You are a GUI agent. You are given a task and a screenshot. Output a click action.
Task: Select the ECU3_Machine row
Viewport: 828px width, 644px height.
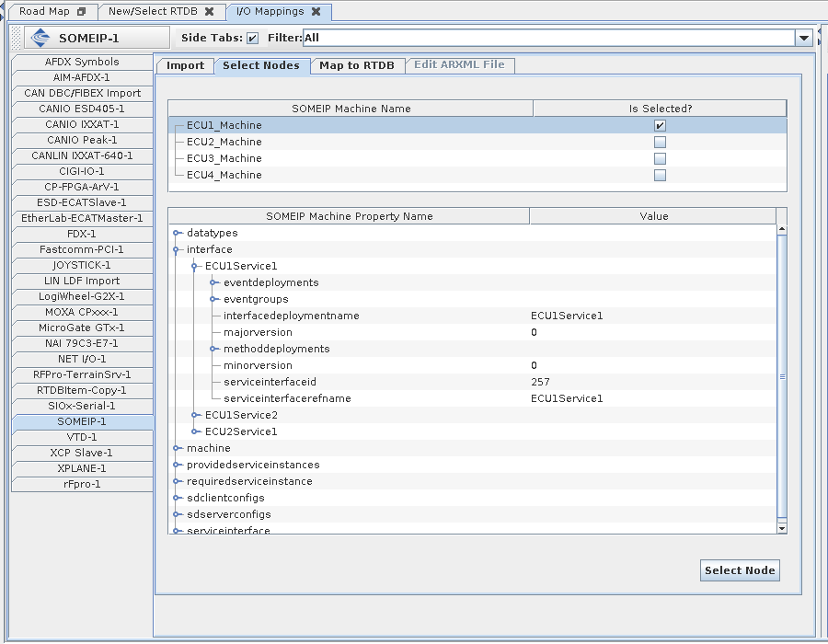[477, 158]
